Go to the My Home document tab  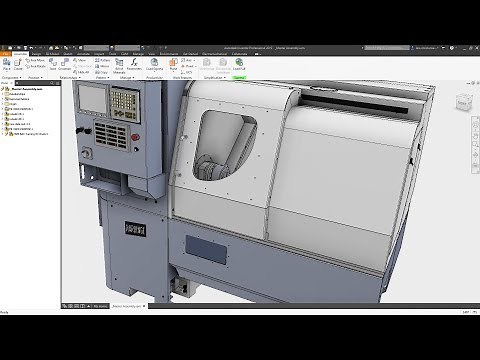tap(100, 306)
